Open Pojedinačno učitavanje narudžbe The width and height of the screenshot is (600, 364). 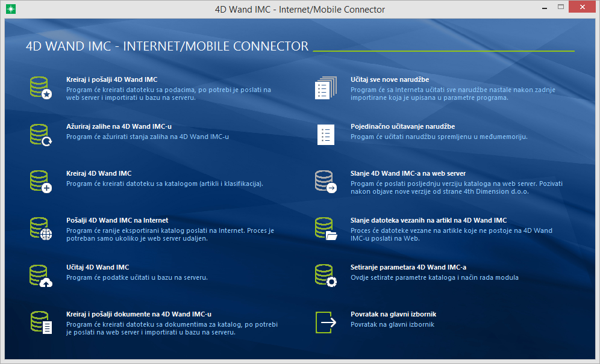click(402, 126)
